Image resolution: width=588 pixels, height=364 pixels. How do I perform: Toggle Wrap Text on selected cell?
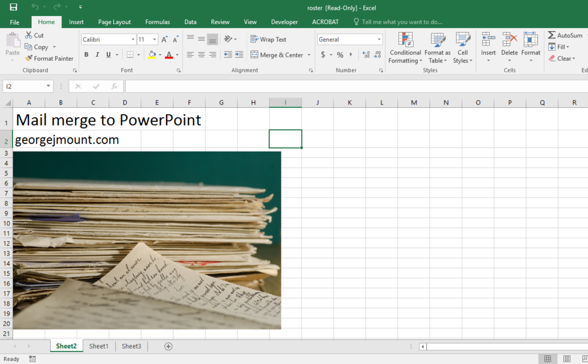tap(268, 40)
